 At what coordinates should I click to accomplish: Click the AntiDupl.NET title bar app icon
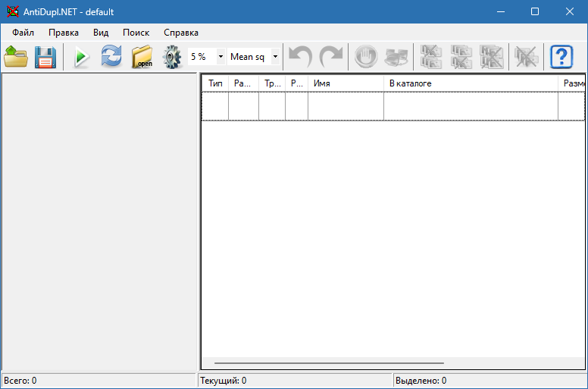point(13,11)
